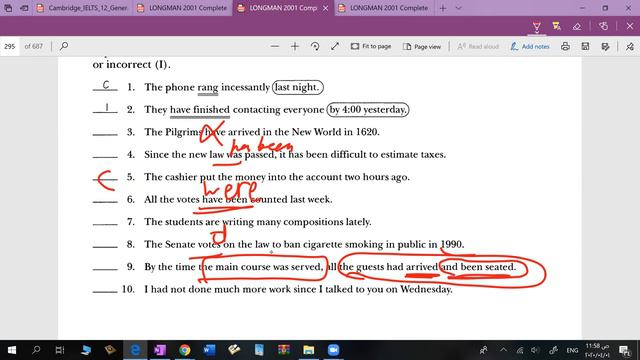Close the active LONGMAN 2001 Comp tab
The width and height of the screenshot is (640, 360).
[x=325, y=8]
